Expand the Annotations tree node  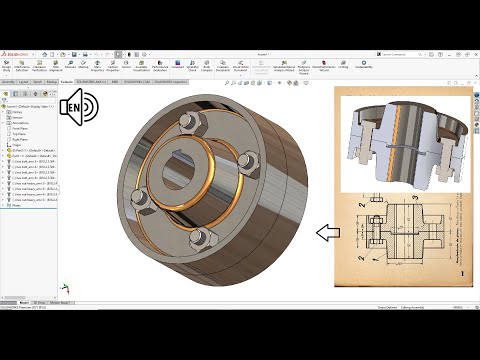[4, 123]
